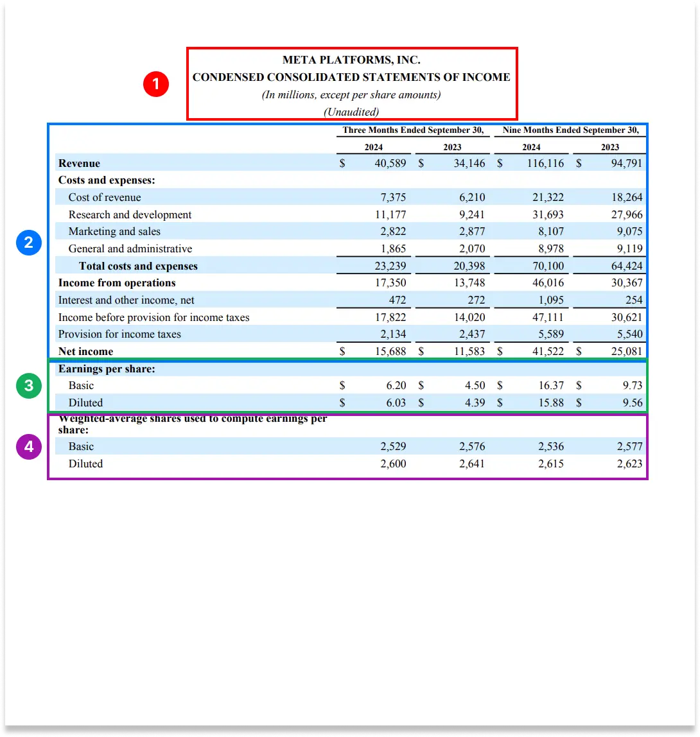Click the 40,589 revenue value

click(x=390, y=164)
